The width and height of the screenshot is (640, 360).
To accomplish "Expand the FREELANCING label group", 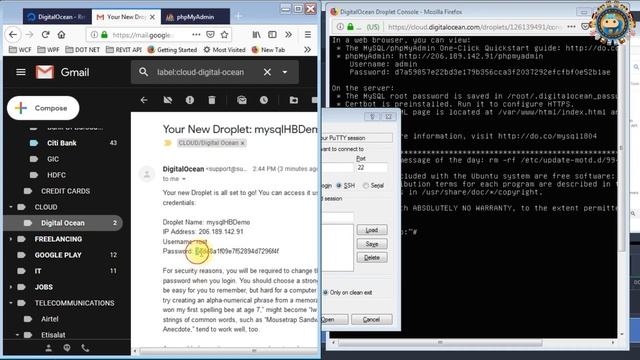I will point(11,239).
